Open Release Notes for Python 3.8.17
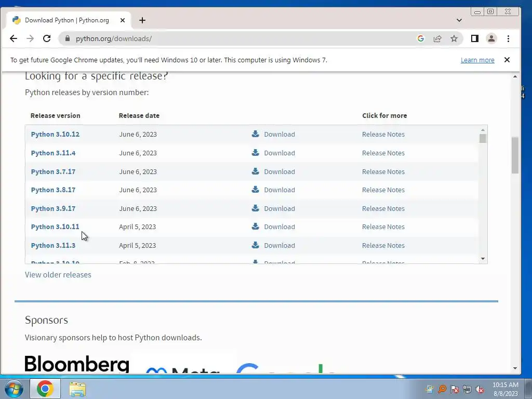This screenshot has height=399, width=532. [x=383, y=190]
